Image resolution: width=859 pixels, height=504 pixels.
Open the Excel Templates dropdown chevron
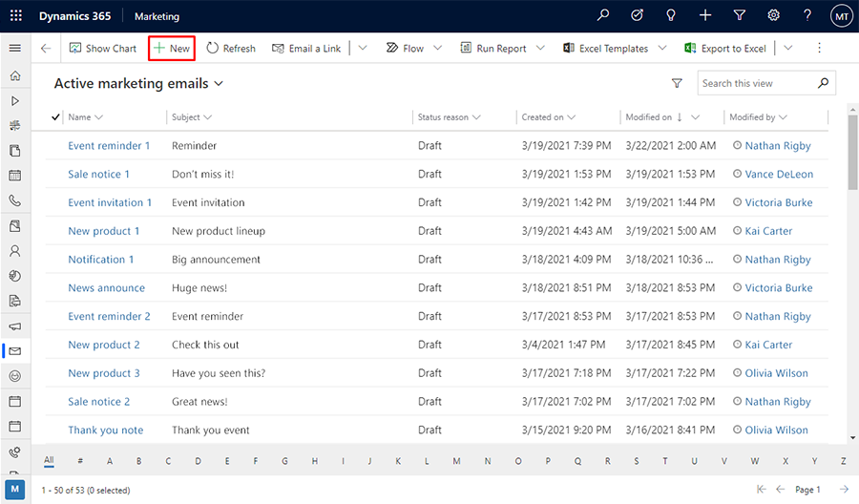click(x=662, y=49)
